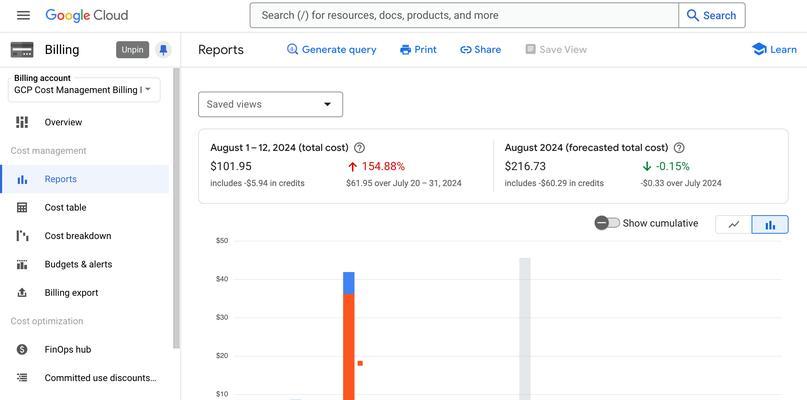Click the Cost optimization section label
Viewport: 807px width, 400px height.
(x=47, y=321)
